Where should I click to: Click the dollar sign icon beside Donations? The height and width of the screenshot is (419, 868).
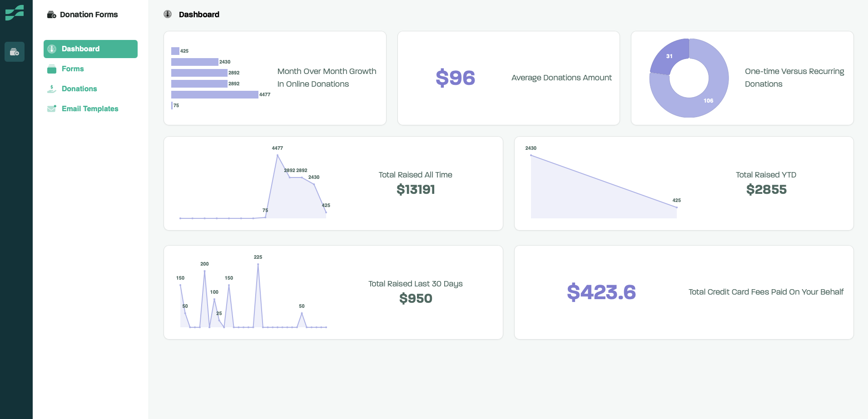point(51,89)
